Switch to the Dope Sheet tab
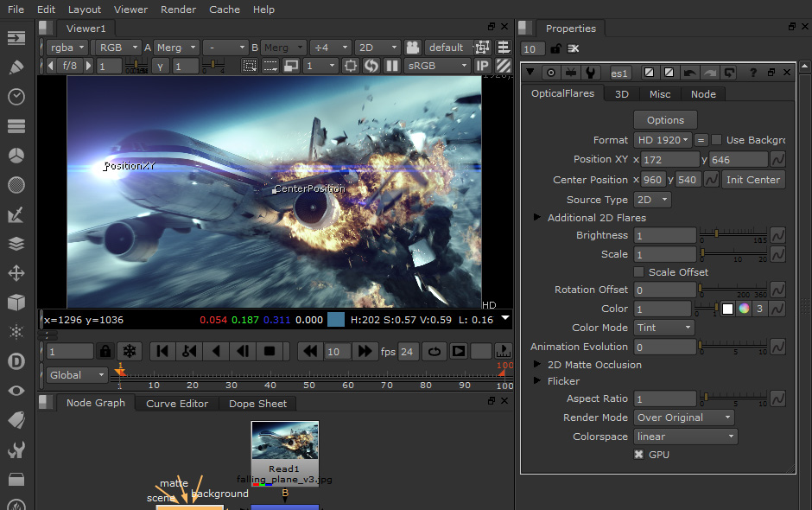Viewport: 812px width, 510px height. click(257, 403)
